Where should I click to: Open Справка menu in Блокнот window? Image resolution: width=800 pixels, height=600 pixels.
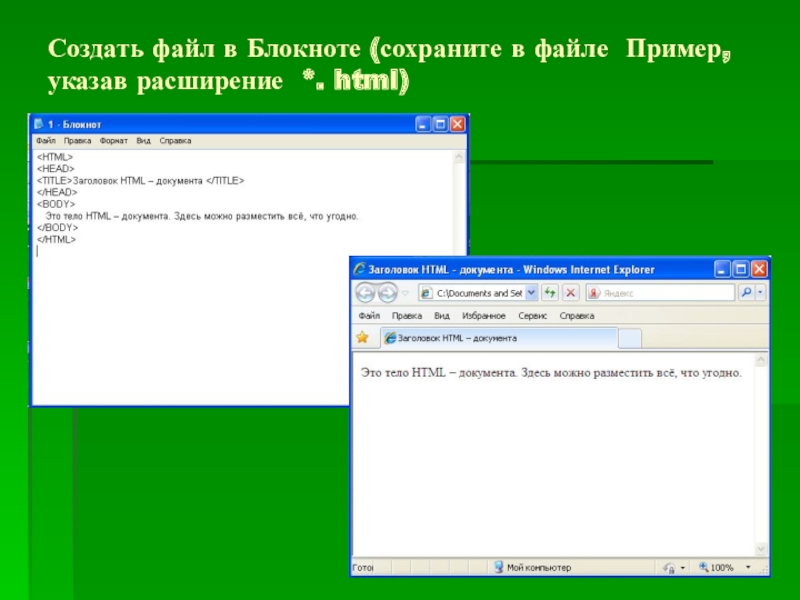point(175,140)
